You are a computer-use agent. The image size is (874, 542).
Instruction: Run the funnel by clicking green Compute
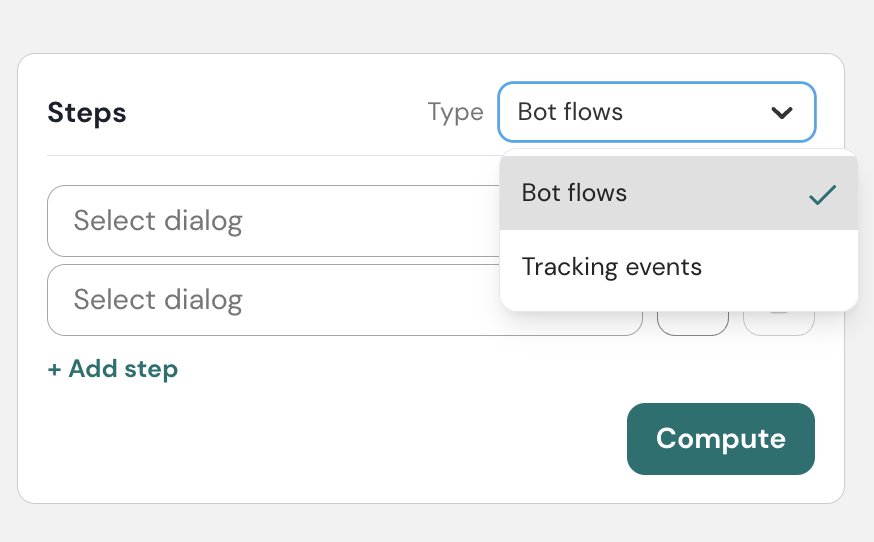(720, 438)
